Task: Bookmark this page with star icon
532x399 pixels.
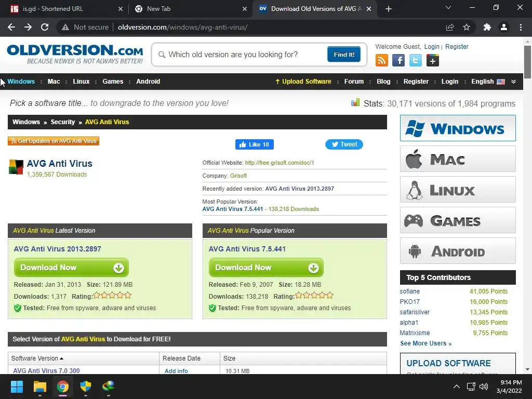Action: [x=467, y=27]
